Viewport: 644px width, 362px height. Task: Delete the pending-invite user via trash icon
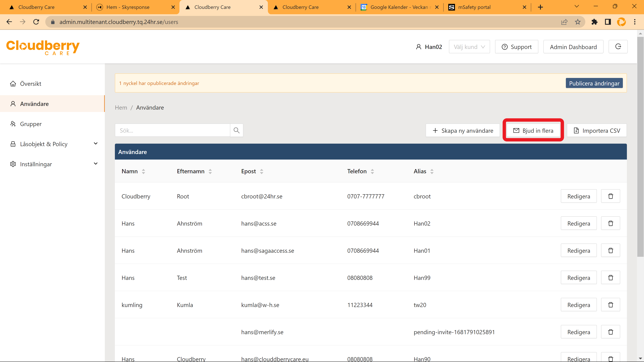coord(610,332)
